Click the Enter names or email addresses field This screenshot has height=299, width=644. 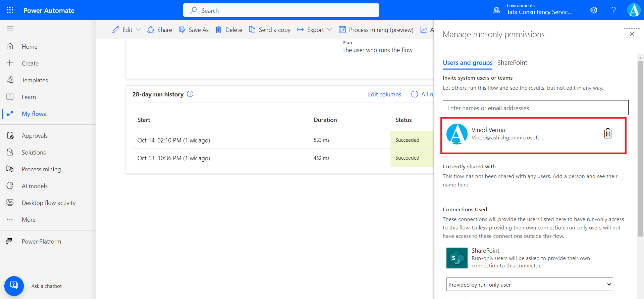535,108
